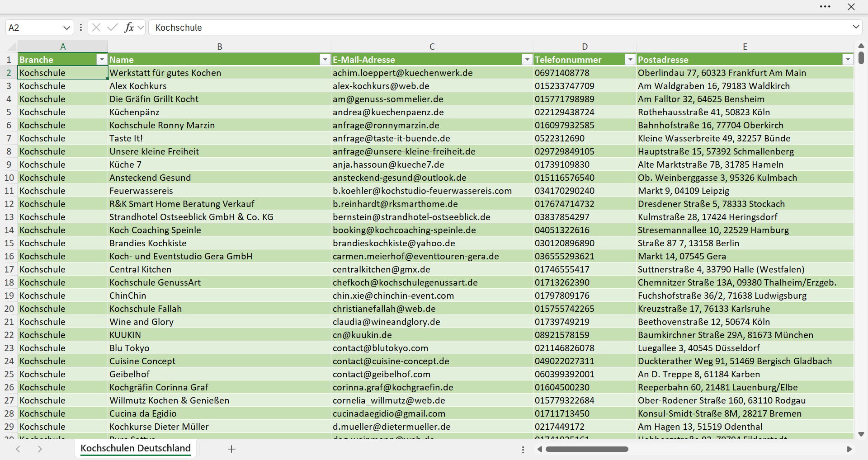Select the Kochschulen Deutschland sheet tab
The image size is (868, 460).
[136, 448]
